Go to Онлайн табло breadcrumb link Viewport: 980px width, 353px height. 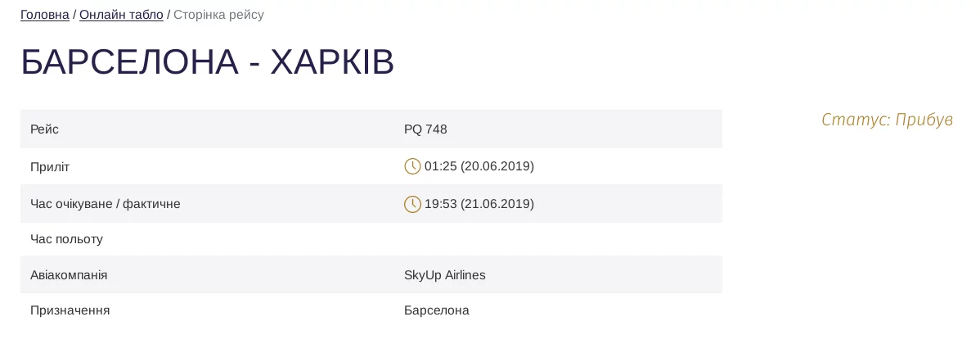121,15
